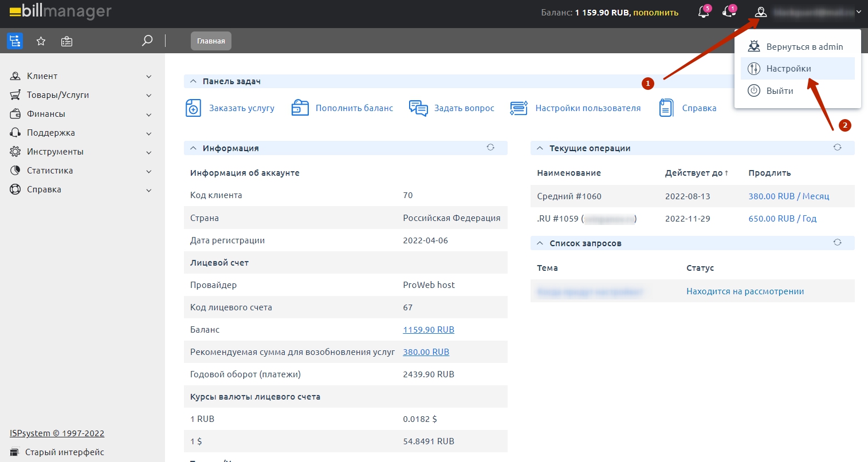Click the date '2022-11-29'
Screen dimensions: 868x462
pyautogui.click(x=688, y=219)
